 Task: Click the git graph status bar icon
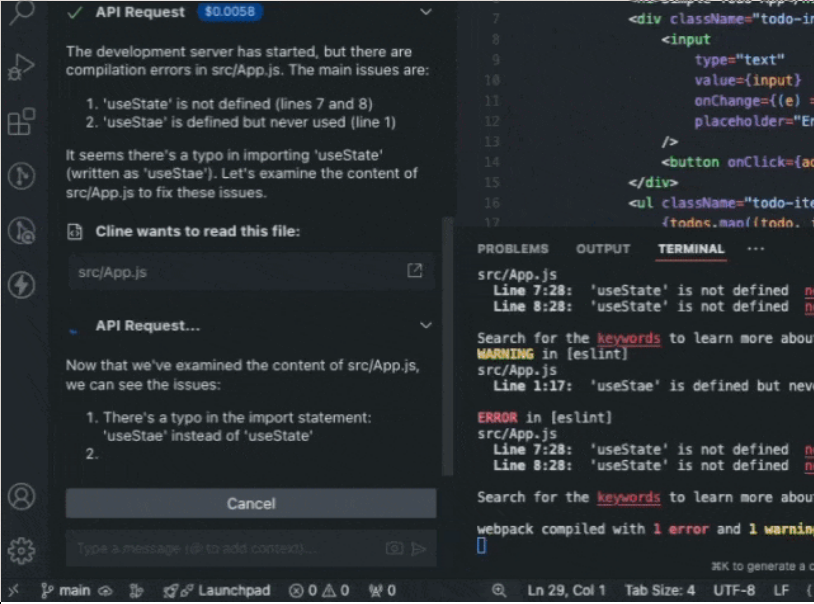(x=136, y=590)
